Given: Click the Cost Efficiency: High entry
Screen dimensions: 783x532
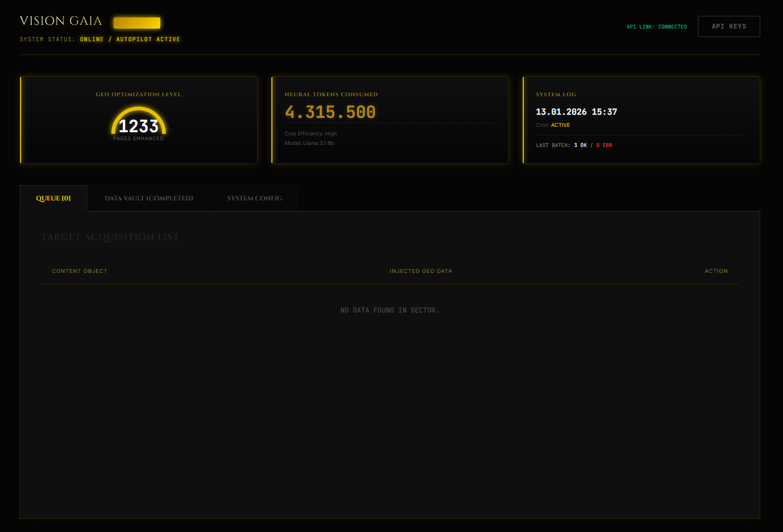Looking at the screenshot, I should [311, 133].
